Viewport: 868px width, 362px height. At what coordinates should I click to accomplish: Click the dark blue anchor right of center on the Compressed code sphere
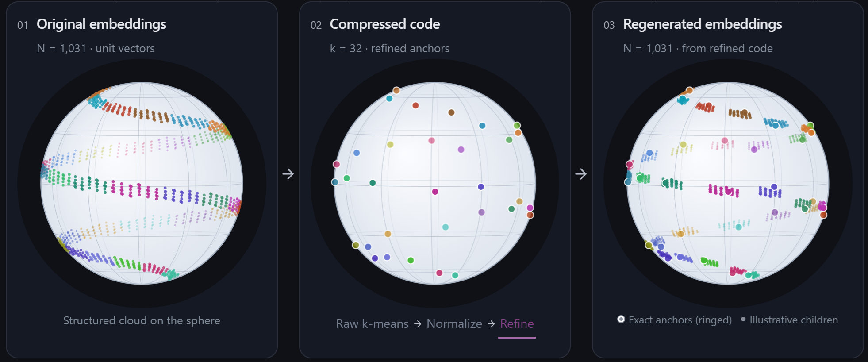tap(481, 187)
